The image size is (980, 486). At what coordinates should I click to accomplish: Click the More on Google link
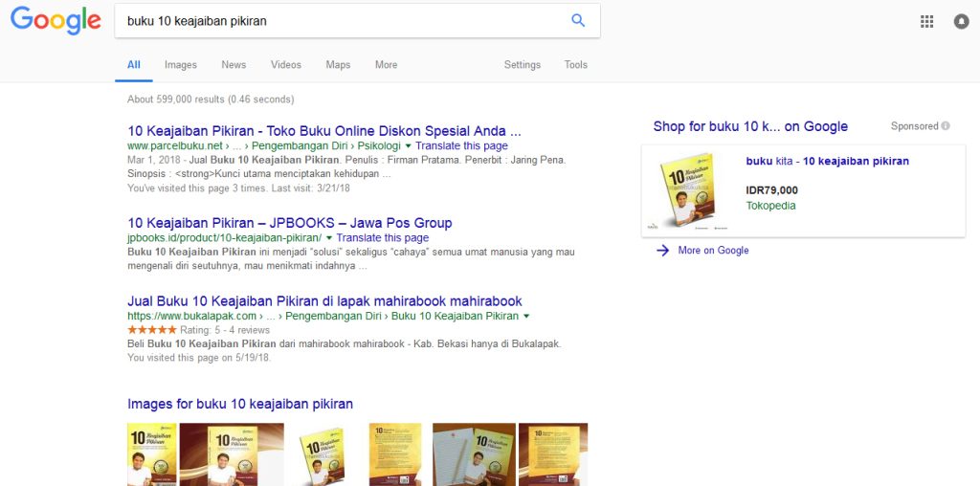pos(713,251)
